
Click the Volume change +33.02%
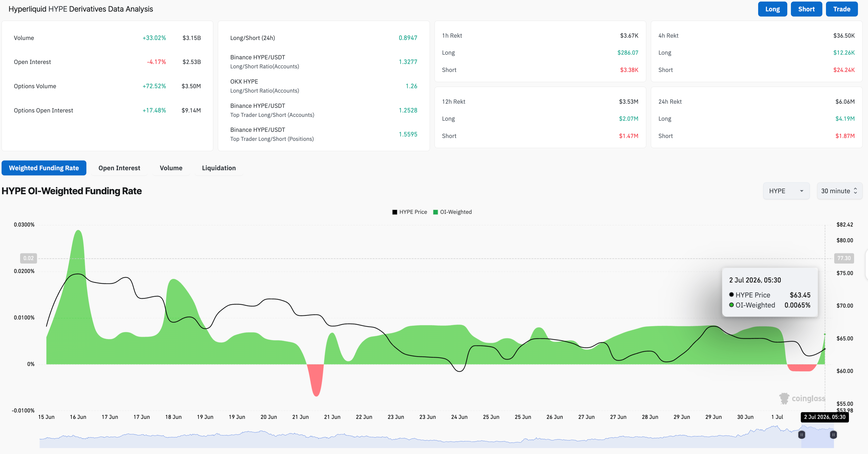[154, 38]
